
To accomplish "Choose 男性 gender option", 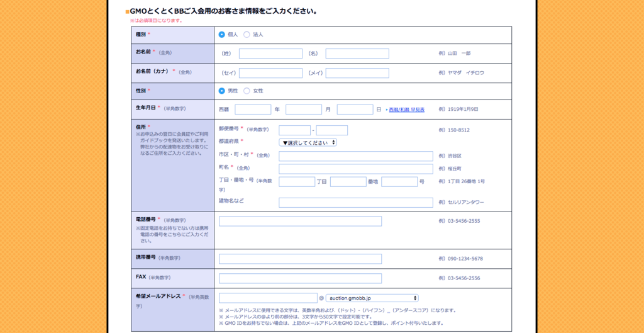I will pyautogui.click(x=222, y=91).
